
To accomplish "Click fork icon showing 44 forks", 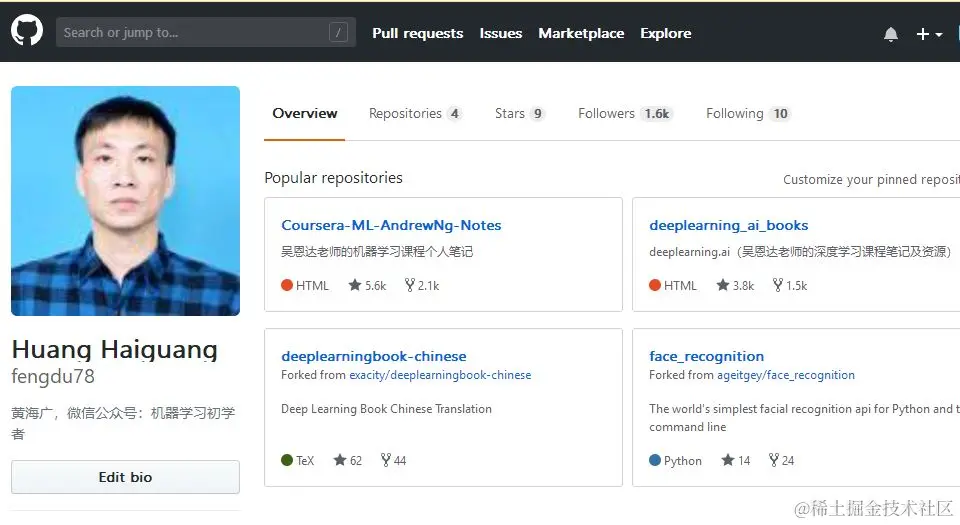I will 386,460.
